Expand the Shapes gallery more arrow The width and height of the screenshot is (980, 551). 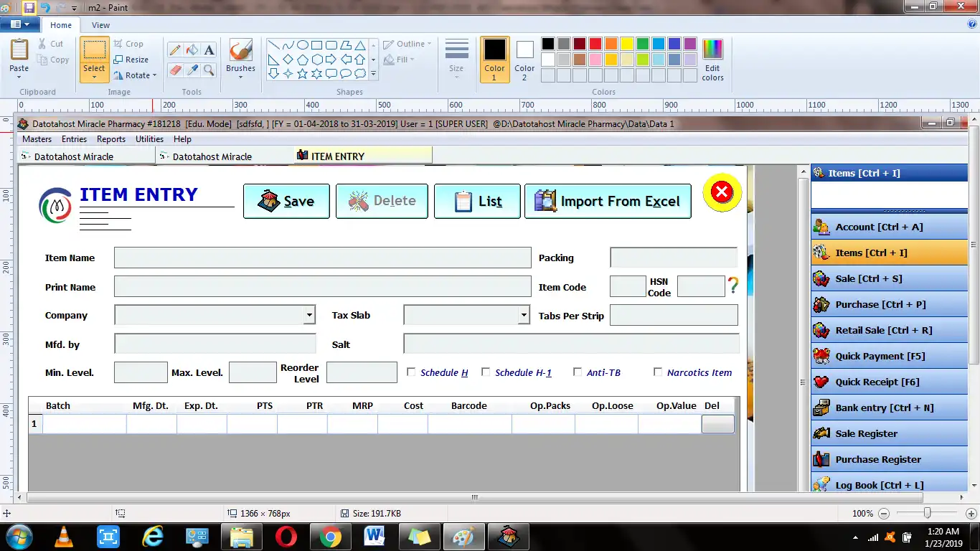373,73
